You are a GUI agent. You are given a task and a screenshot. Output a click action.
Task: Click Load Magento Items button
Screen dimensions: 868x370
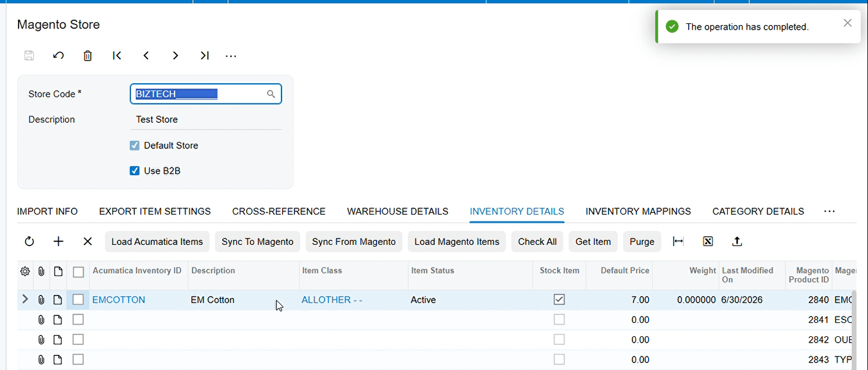coord(457,242)
